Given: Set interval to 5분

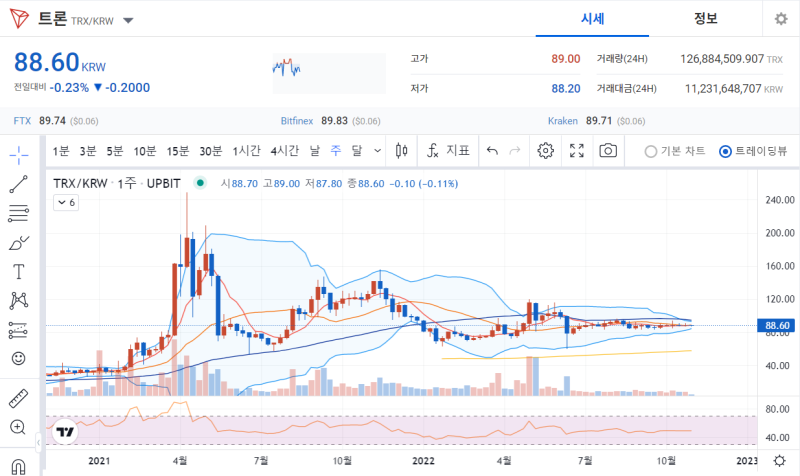Looking at the screenshot, I should (115, 151).
